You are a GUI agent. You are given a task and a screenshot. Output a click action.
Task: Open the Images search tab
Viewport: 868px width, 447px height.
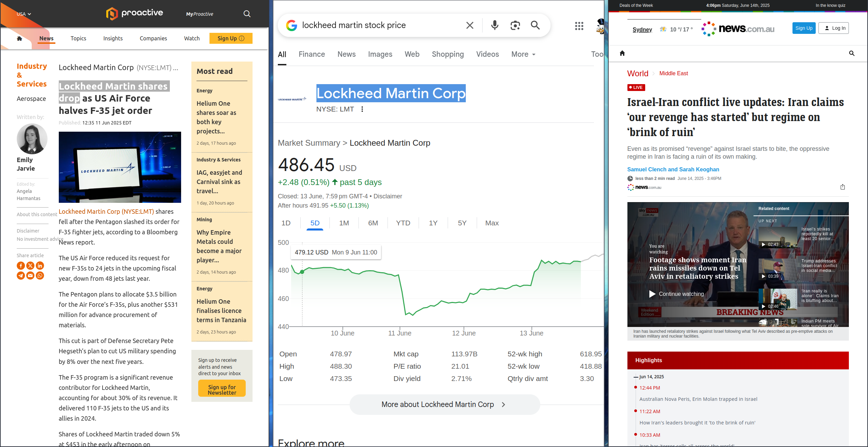pos(380,54)
